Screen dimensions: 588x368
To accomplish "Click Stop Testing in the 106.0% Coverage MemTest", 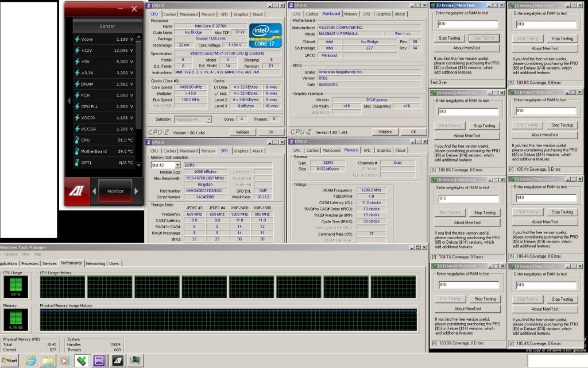I will pos(484,125).
